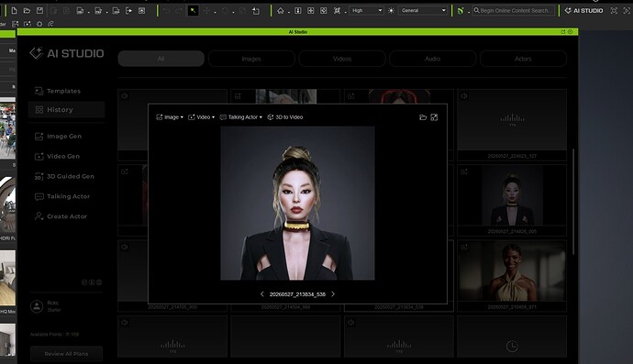Click the preview play-frame icon at top right

point(627,11)
